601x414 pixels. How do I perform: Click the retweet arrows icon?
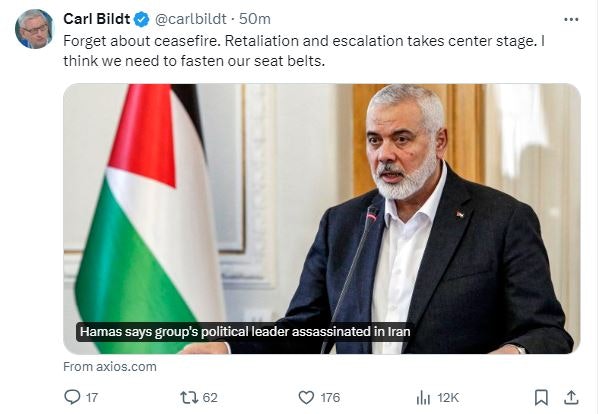(x=187, y=397)
